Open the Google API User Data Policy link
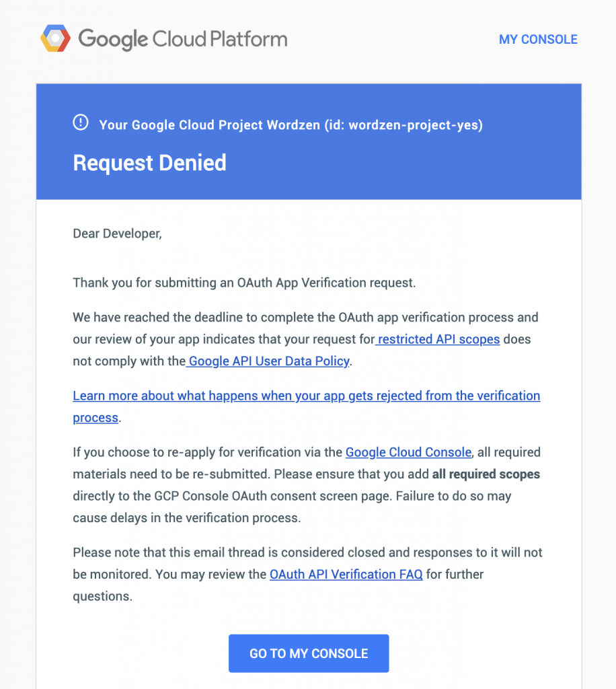This screenshot has width=616, height=689. [269, 361]
